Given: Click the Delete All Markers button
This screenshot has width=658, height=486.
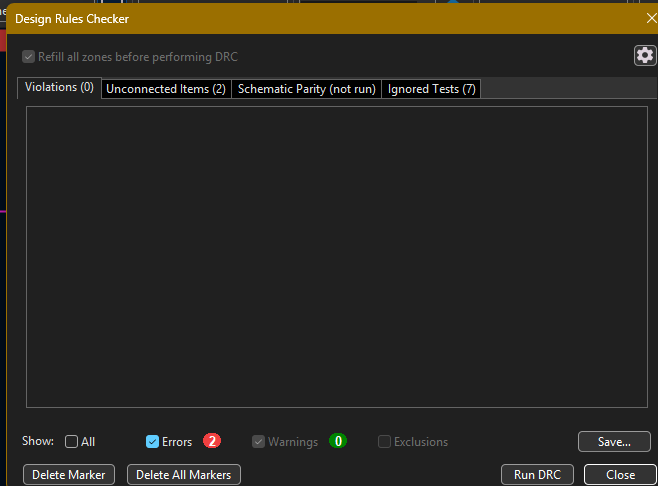Looking at the screenshot, I should pyautogui.click(x=184, y=475).
